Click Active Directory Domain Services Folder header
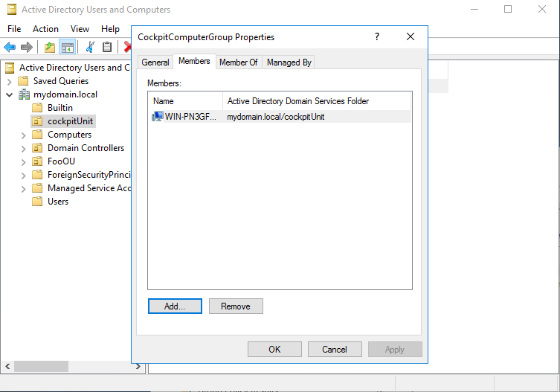This screenshot has width=560, height=392. coord(317,101)
